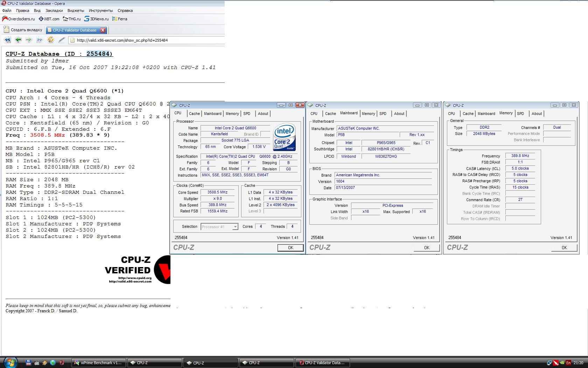The width and height of the screenshot is (588, 368).
Task: Switch to CPU tab in second CPU-Z window
Action: pyautogui.click(x=314, y=114)
